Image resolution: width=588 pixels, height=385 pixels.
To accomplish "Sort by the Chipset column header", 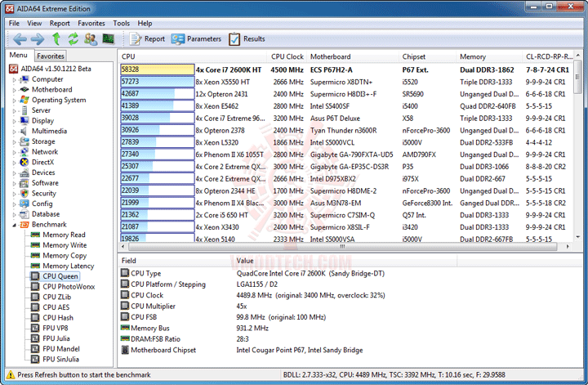I will coord(427,56).
